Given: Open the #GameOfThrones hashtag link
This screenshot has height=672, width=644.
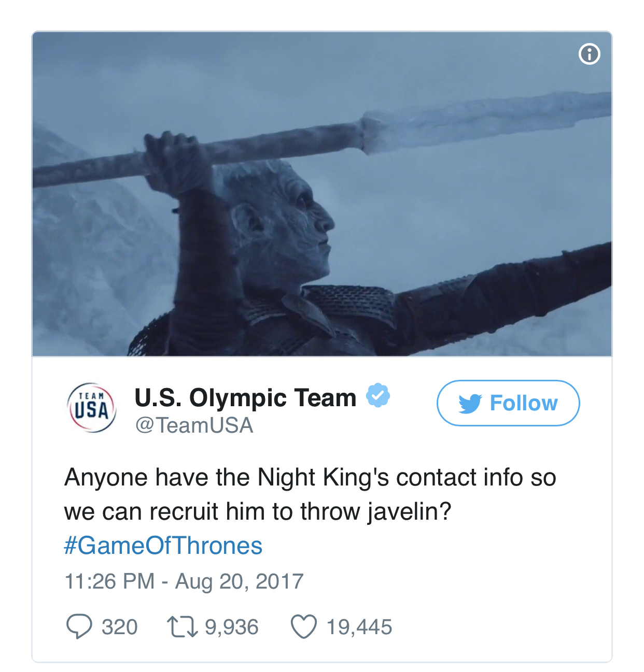Looking at the screenshot, I should click(x=163, y=546).
